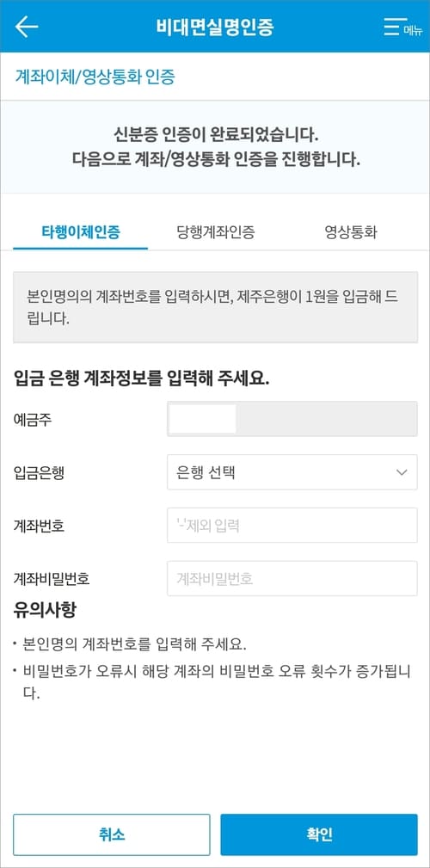Click the 계좌번호 field label

(38, 526)
